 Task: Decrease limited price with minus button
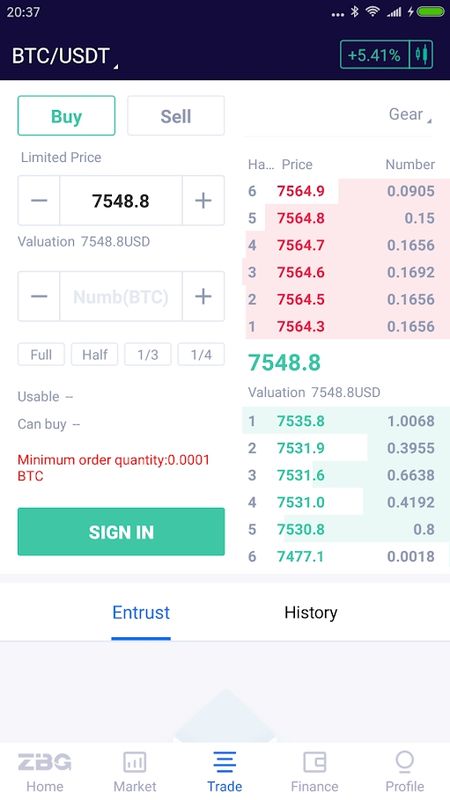click(x=39, y=201)
